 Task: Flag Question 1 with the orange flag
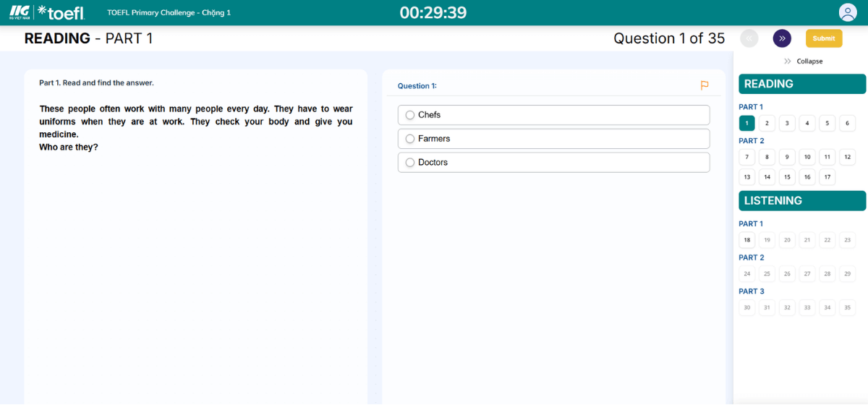point(705,85)
